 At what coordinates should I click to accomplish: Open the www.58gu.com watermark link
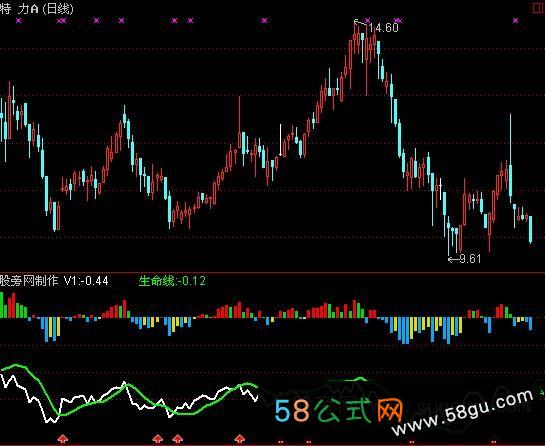click(463, 413)
